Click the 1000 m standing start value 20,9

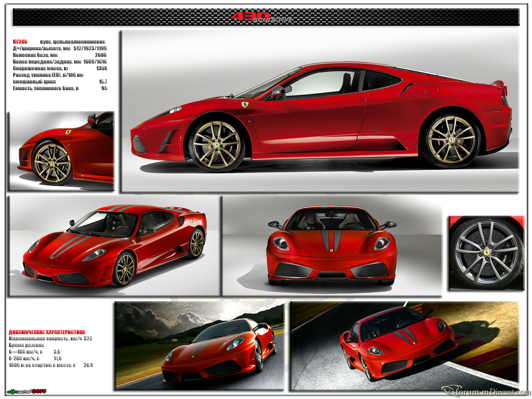[88, 365]
